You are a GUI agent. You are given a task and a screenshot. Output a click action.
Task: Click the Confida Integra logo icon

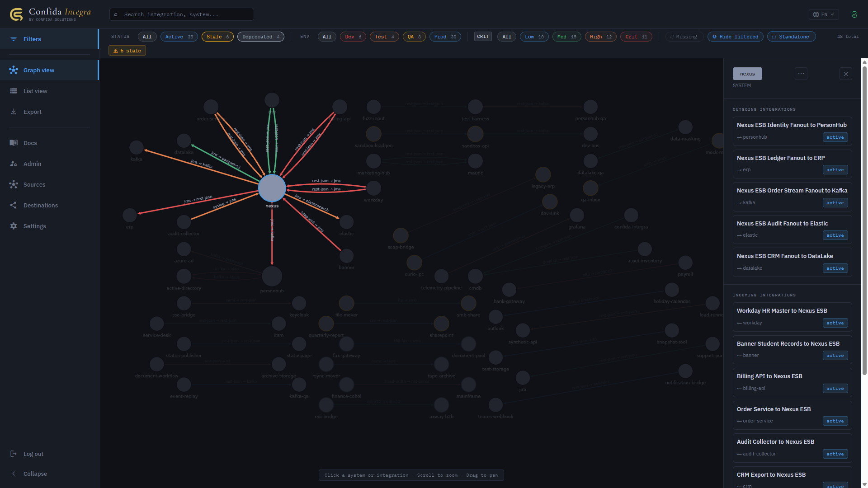pos(16,14)
